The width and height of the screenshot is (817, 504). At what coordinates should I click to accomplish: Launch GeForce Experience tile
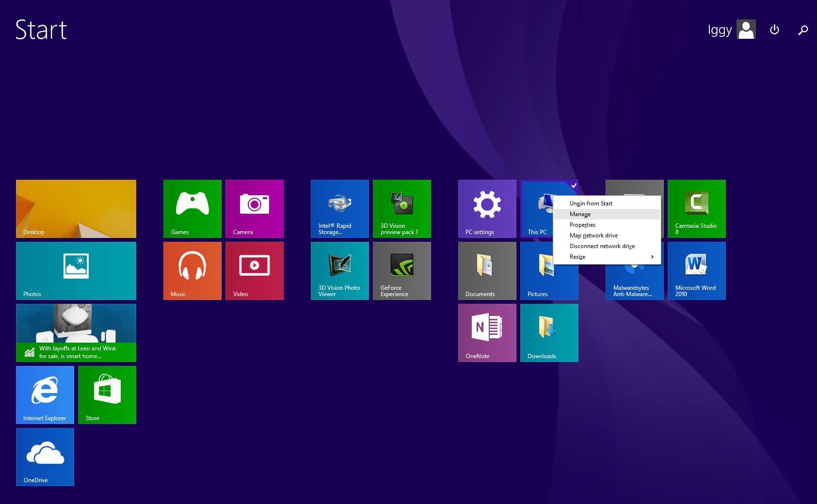[x=401, y=270]
